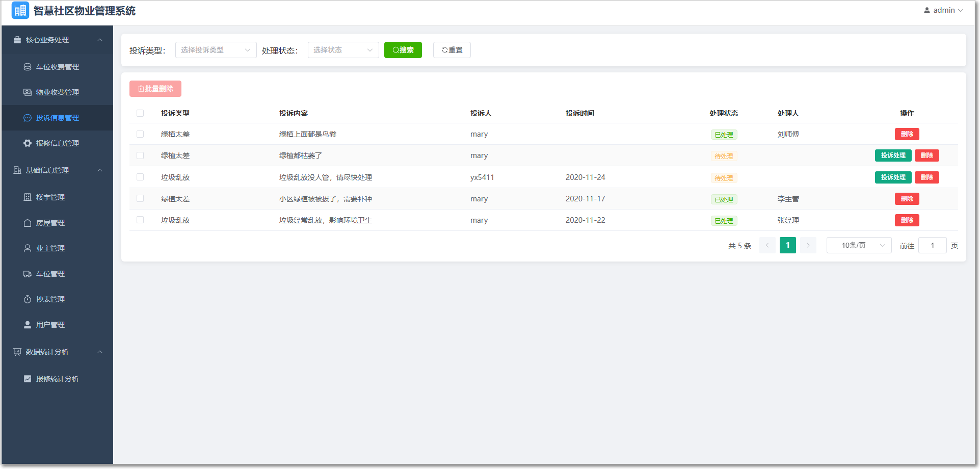
Task: Collapse the 数据统计分析 menu chevron
Action: [100, 352]
